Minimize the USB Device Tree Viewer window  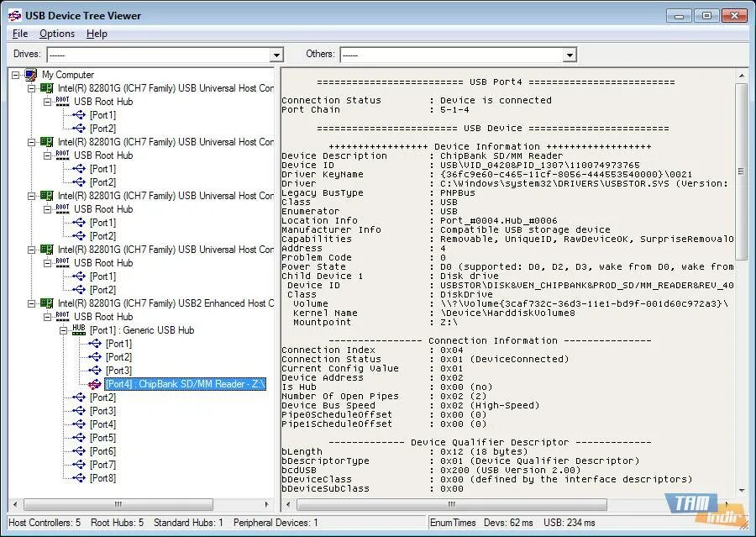pyautogui.click(x=680, y=16)
